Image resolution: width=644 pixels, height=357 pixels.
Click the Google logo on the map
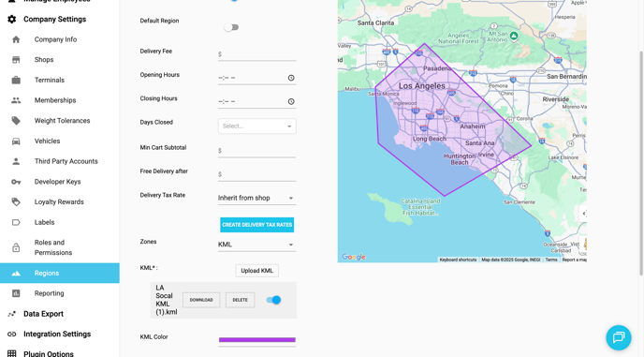(x=354, y=257)
